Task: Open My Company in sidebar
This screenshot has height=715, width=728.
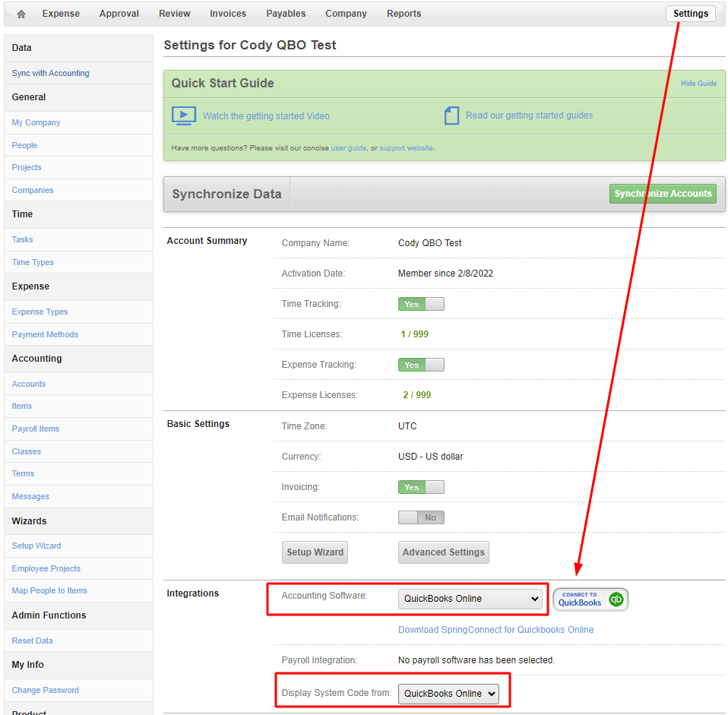Action: (36, 122)
